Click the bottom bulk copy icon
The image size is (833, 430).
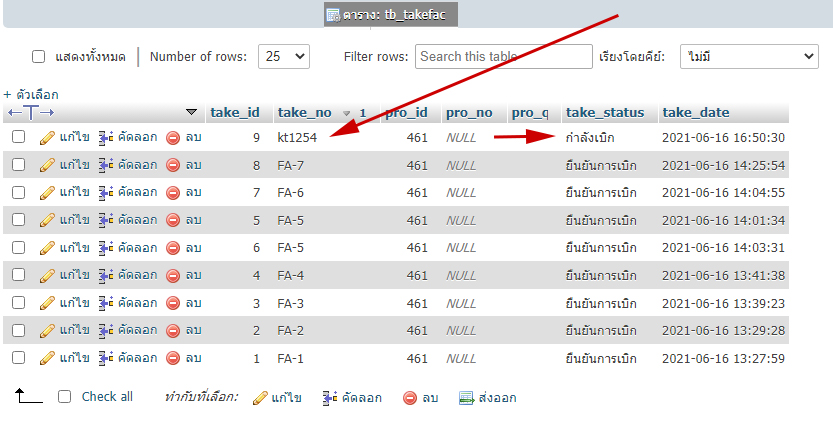click(330, 398)
